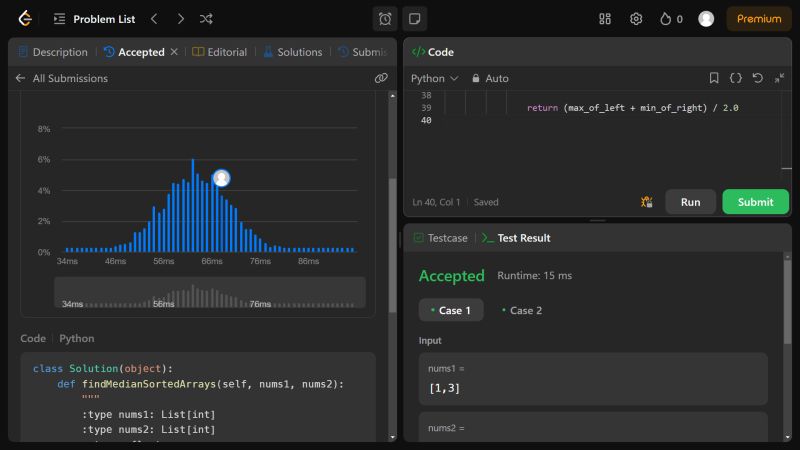Select the Accepted tab

pyautogui.click(x=134, y=52)
